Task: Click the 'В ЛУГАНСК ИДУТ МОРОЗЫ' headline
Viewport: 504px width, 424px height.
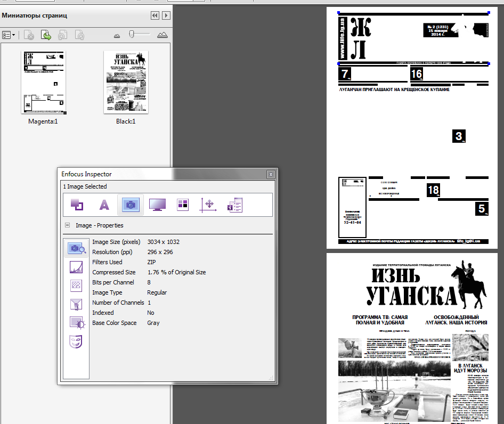Action: [x=470, y=368]
